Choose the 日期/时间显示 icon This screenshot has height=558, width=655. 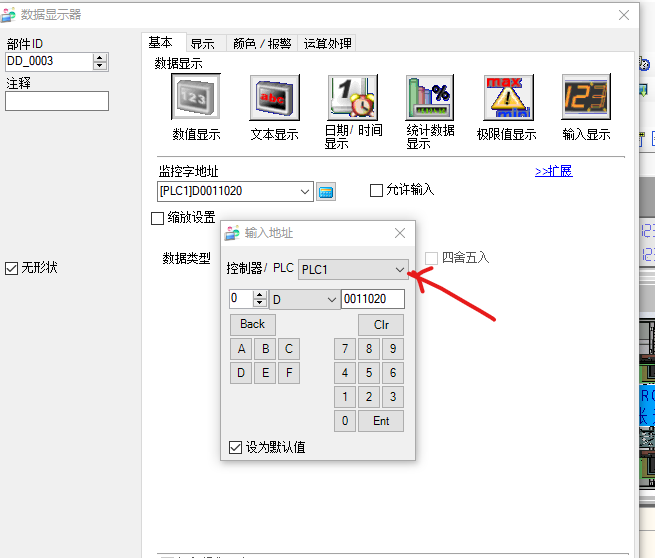coord(352,98)
